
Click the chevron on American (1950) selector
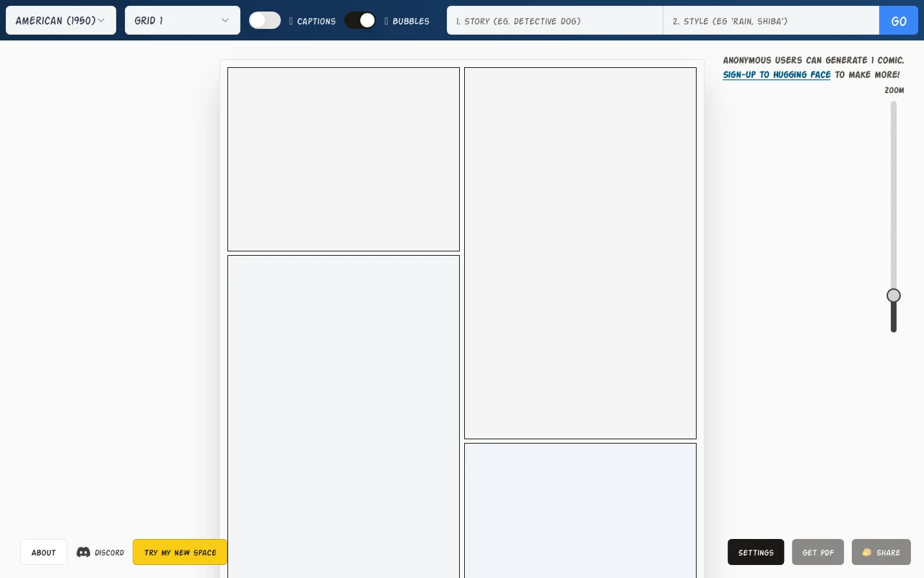101,20
